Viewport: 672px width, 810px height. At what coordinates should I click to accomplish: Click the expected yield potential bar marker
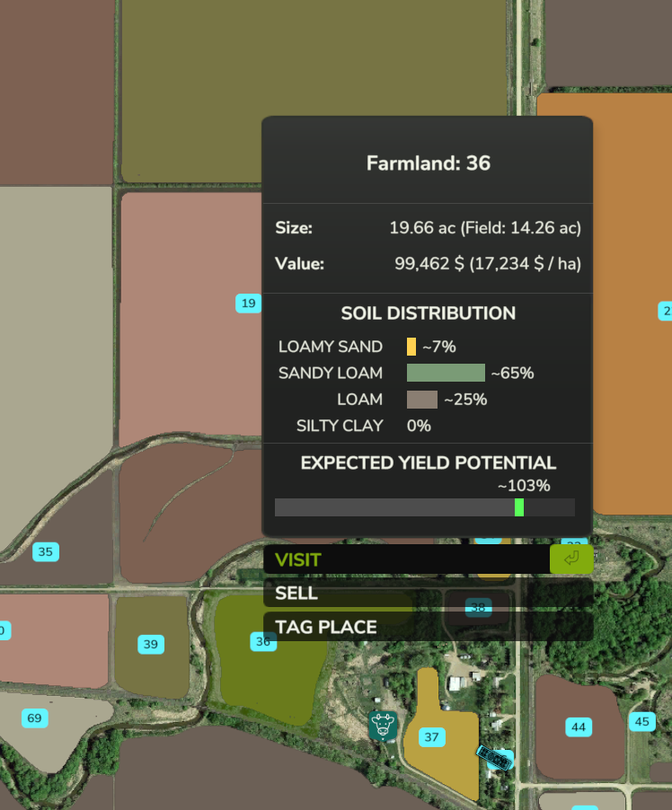tap(519, 507)
